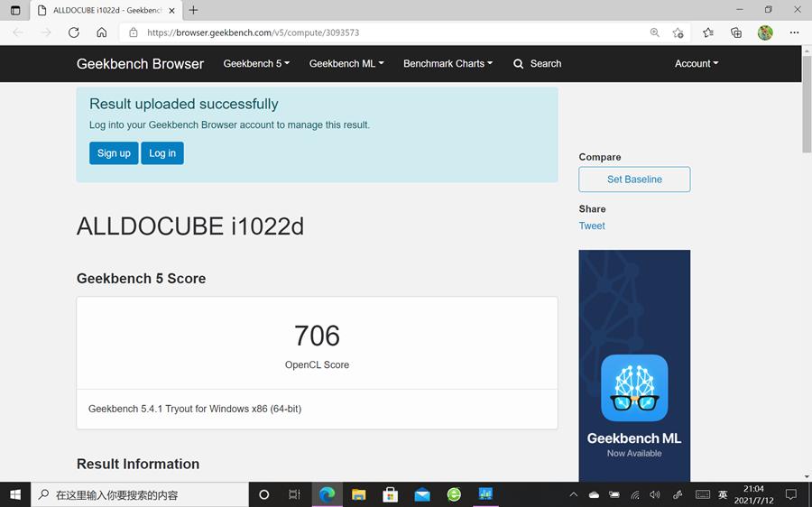Screen dimensions: 812x507
Task: Open the tab actions menu icon
Action: 15,10
